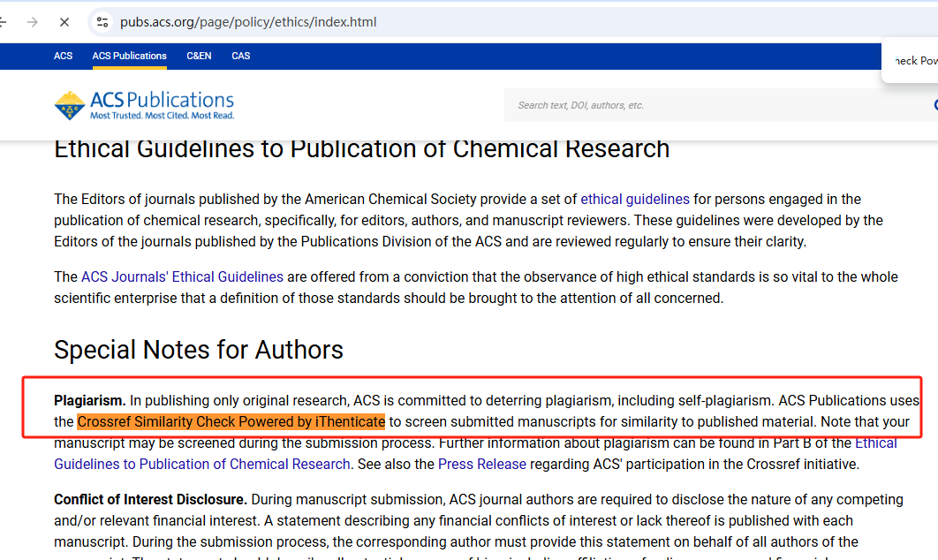Click the Ethical Guidelines page title heading
The image size is (938, 560).
click(361, 149)
